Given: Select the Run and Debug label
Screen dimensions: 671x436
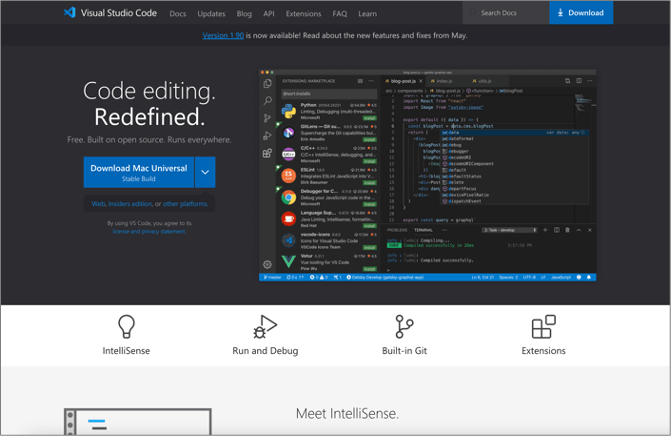Looking at the screenshot, I should click(x=265, y=351).
